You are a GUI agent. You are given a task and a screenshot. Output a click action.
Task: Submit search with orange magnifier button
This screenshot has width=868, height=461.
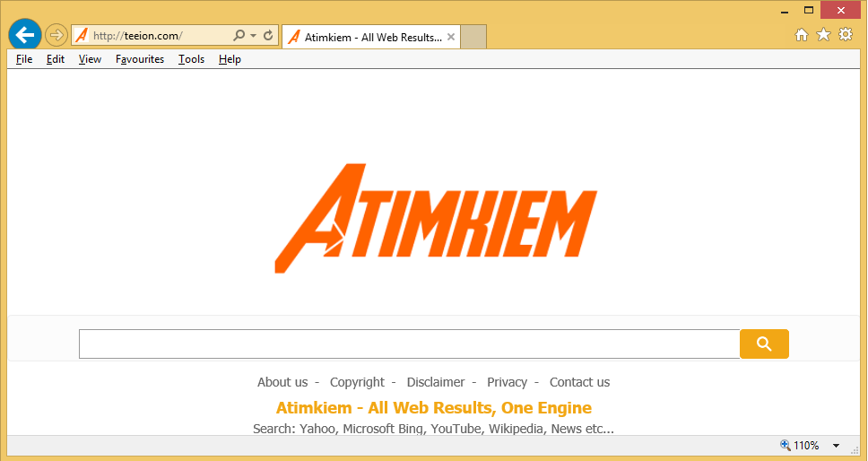click(765, 344)
